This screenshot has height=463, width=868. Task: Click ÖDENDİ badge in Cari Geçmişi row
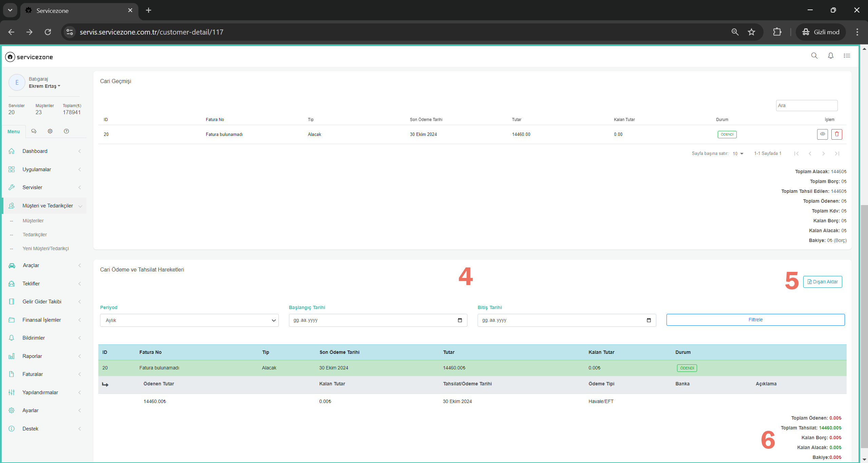point(727,135)
